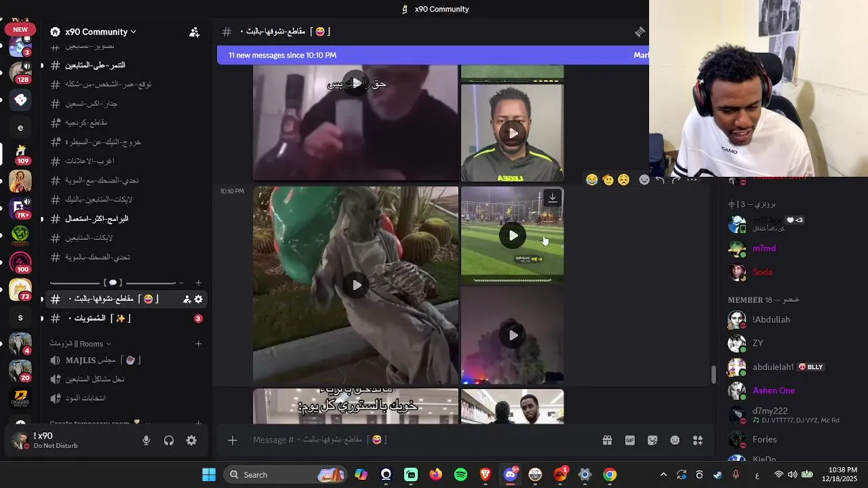868x488 pixels.
Task: Open the التنمر-على-المتابعين channel
Action: pyautogui.click(x=125, y=65)
